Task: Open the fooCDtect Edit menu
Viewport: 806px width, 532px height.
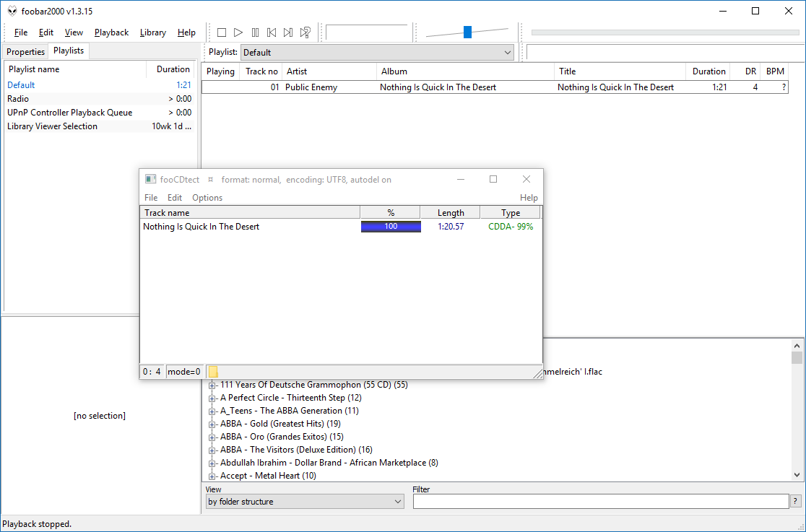Action: (175, 198)
